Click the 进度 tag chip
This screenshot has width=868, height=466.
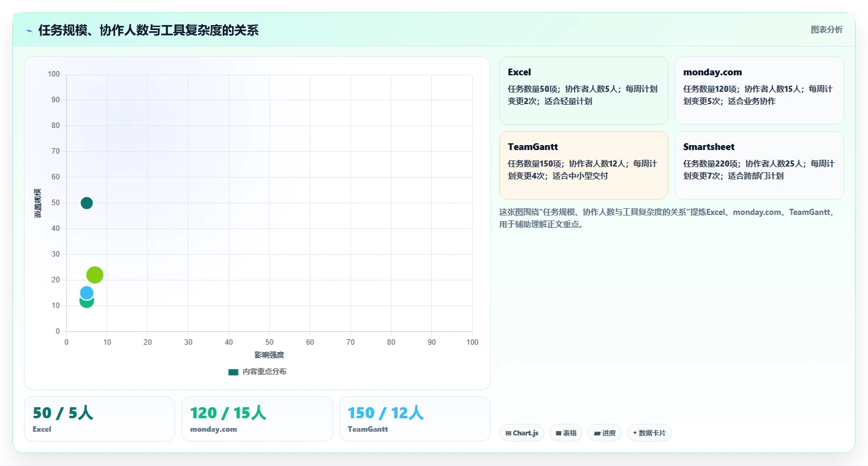[605, 433]
